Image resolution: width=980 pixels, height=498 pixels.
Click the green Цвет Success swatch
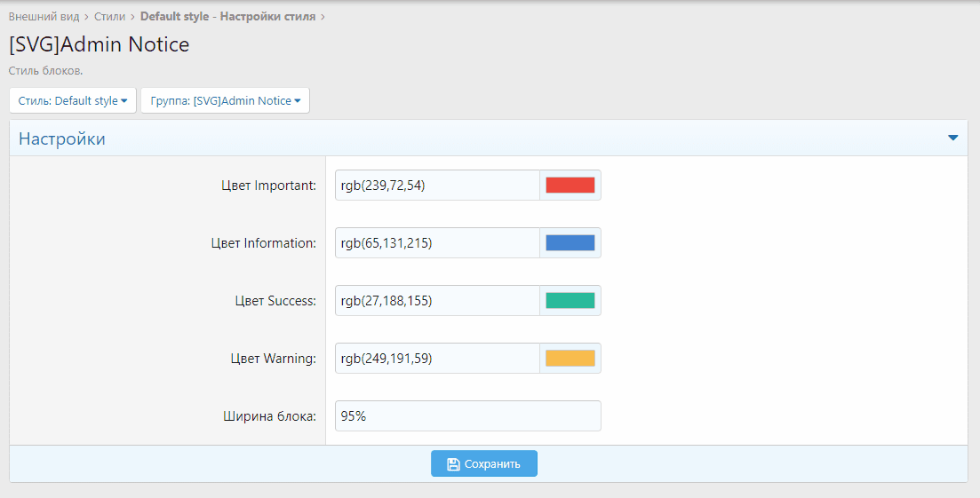tap(570, 301)
